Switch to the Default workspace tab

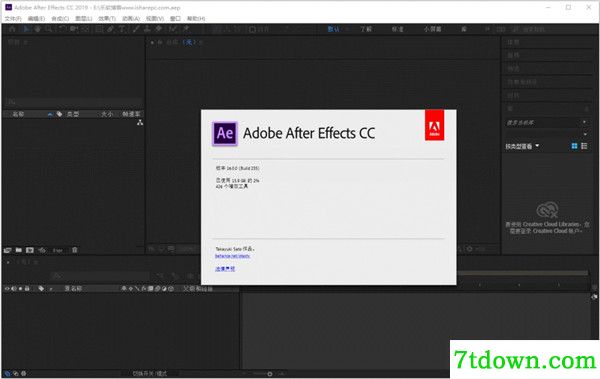pos(333,29)
